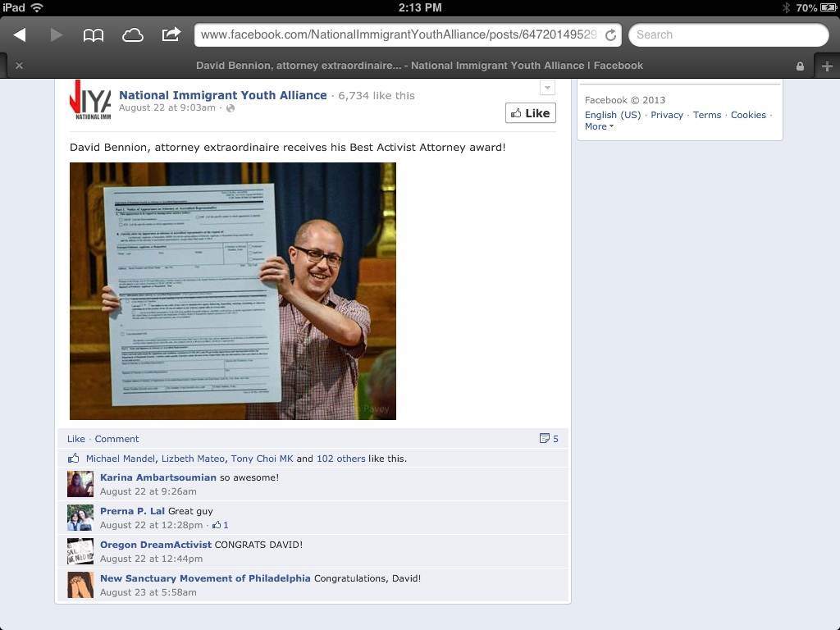Open Lizbeth Mateo's profile link
Image resolution: width=840 pixels, height=630 pixels.
pyautogui.click(x=193, y=459)
